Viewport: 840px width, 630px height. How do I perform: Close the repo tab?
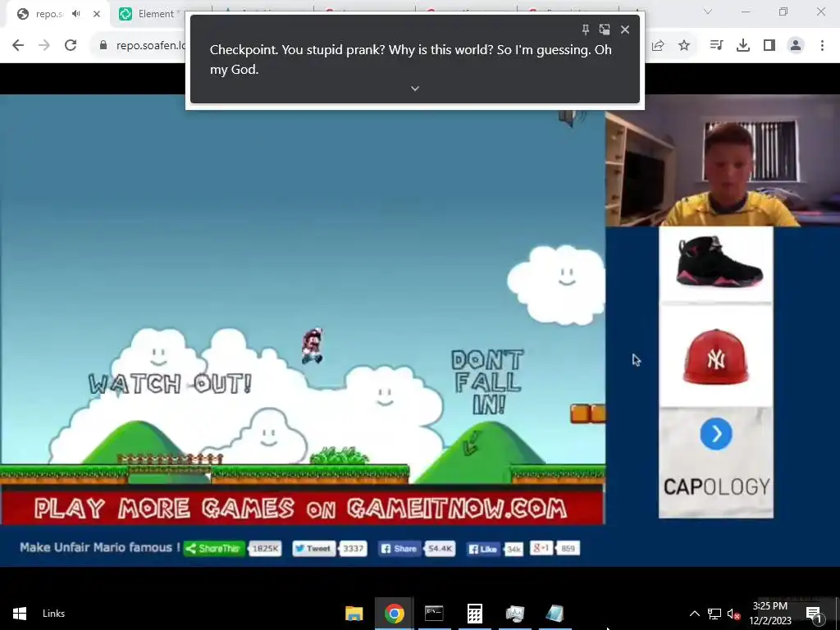click(x=97, y=14)
